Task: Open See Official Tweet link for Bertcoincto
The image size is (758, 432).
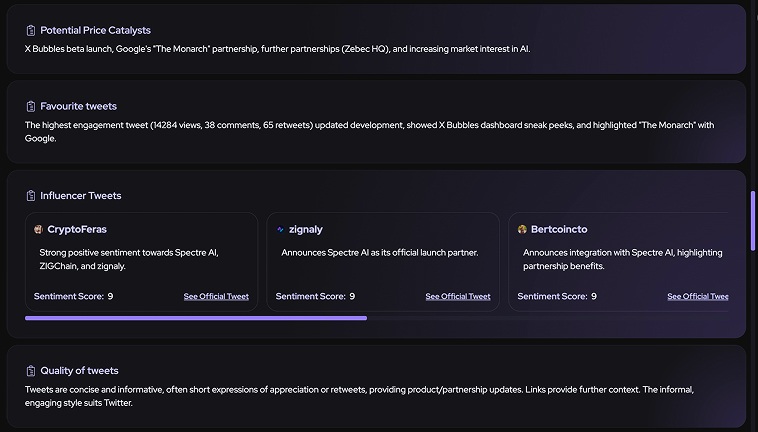Action: [698, 297]
